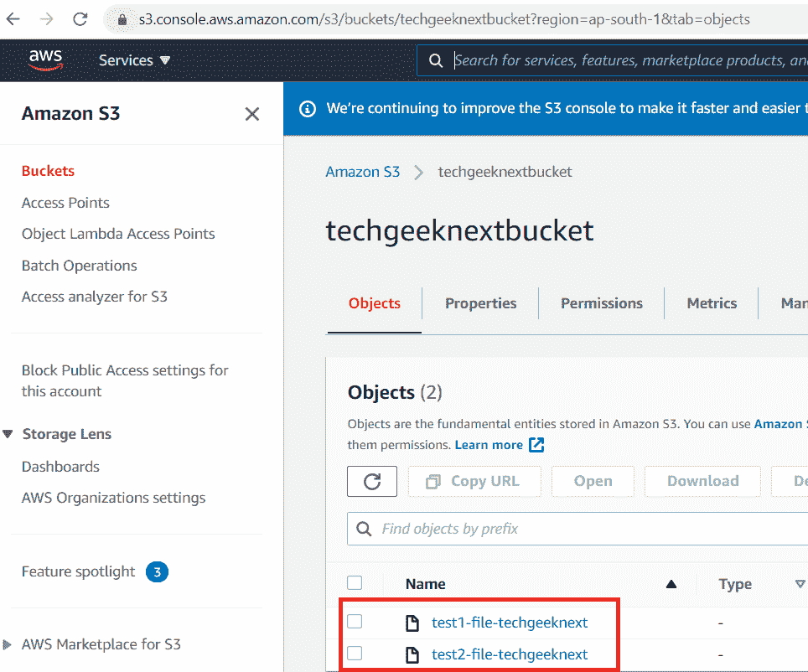
Task: Click techgeeknextbucket in breadcrumb
Action: point(505,172)
